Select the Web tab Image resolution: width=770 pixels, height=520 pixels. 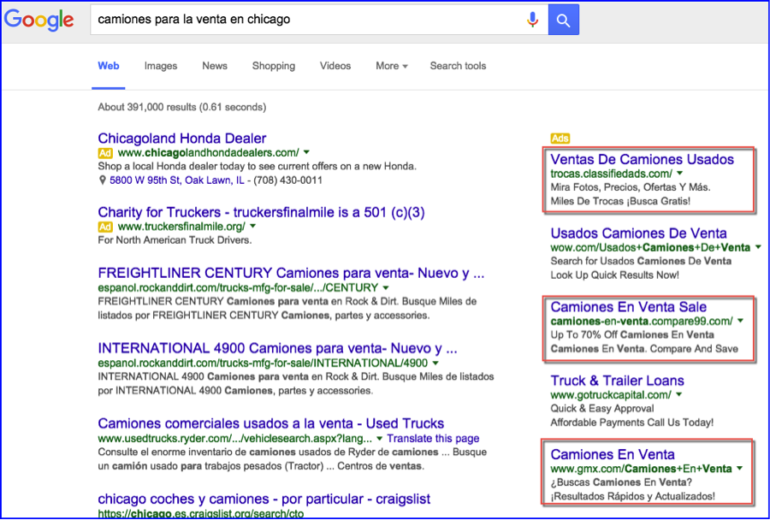coord(109,66)
